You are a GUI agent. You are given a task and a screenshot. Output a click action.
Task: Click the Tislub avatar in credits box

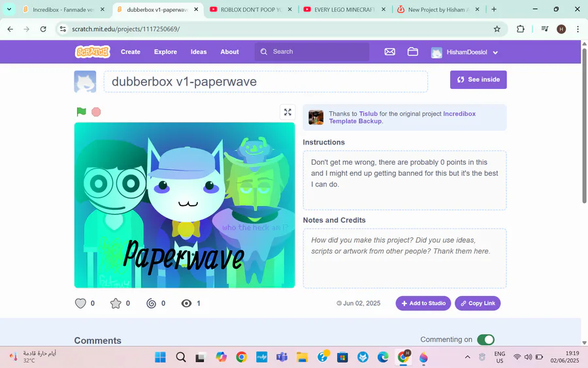316,118
